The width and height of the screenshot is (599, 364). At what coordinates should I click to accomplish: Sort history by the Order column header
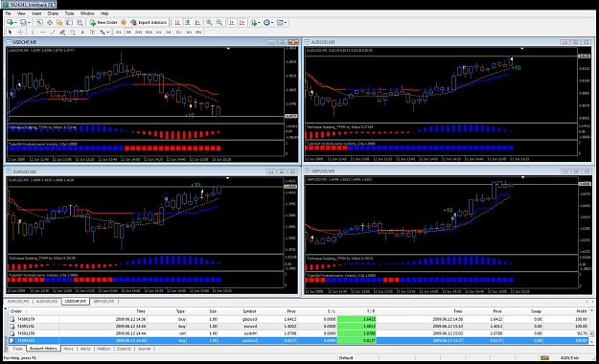click(x=34, y=311)
